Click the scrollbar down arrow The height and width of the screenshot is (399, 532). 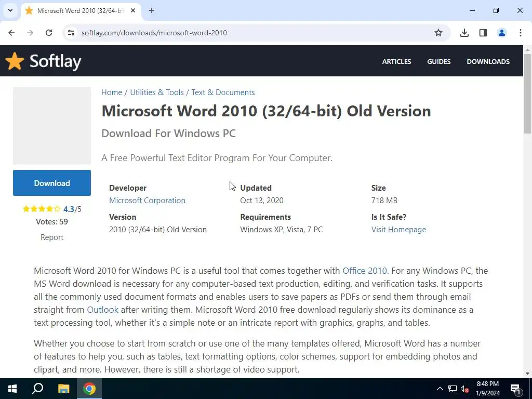[527, 374]
